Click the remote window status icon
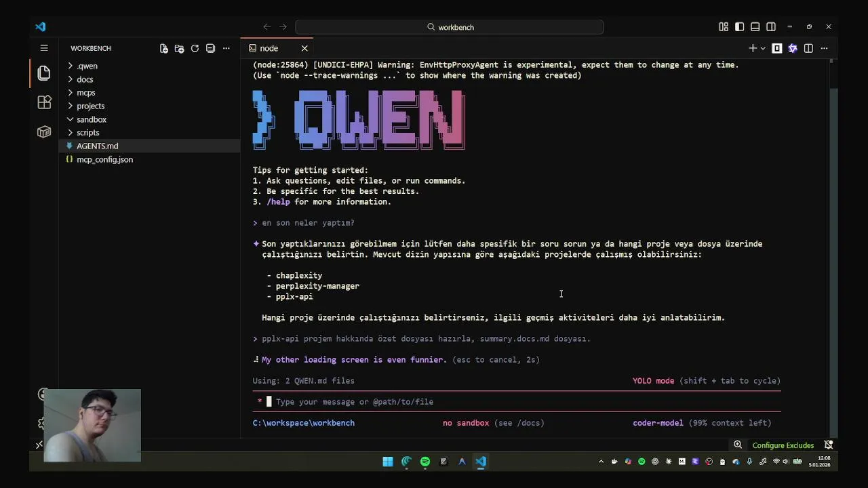Viewport: 868px width, 488px height. [x=39, y=445]
